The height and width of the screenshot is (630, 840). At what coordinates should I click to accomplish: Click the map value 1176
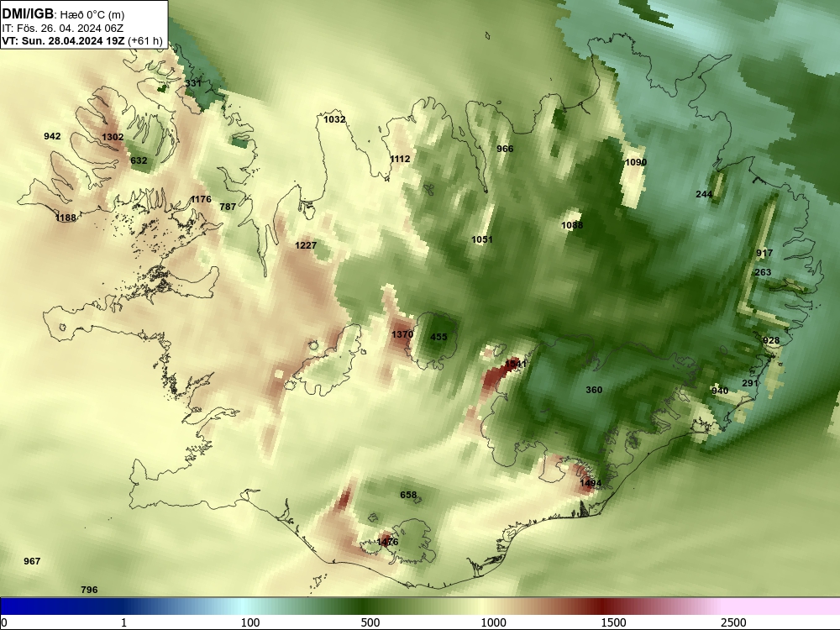pos(201,199)
